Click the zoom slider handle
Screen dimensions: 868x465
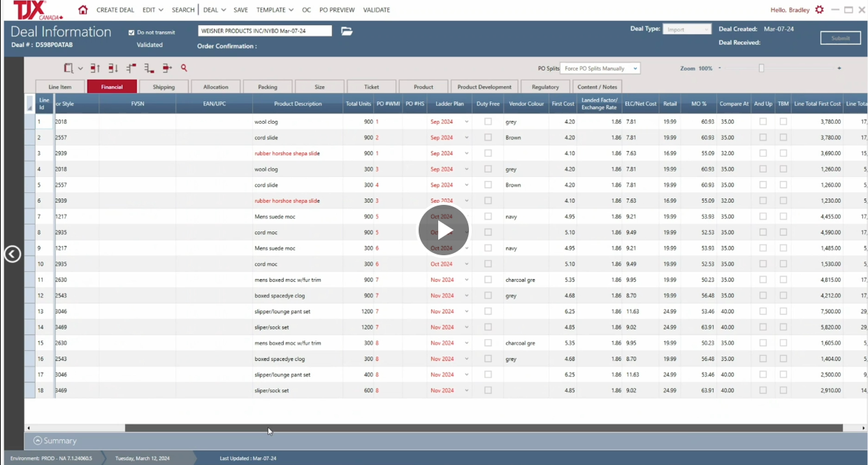(x=762, y=69)
